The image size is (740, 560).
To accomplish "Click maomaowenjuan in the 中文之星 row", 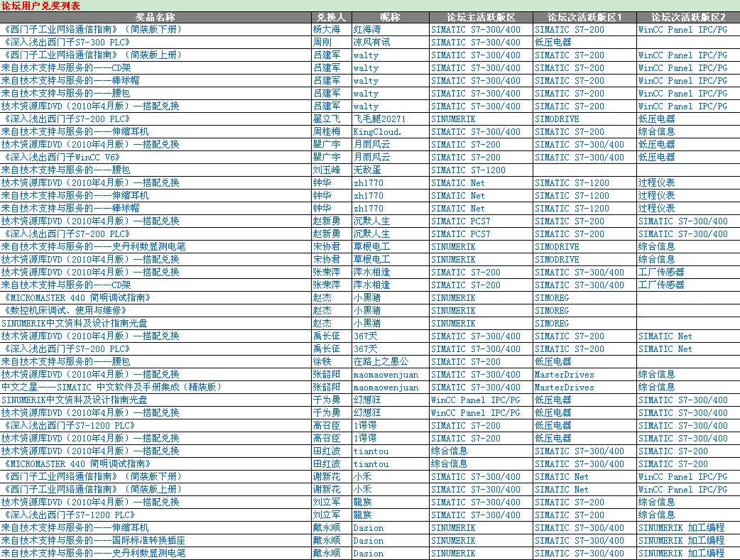I will tap(386, 386).
